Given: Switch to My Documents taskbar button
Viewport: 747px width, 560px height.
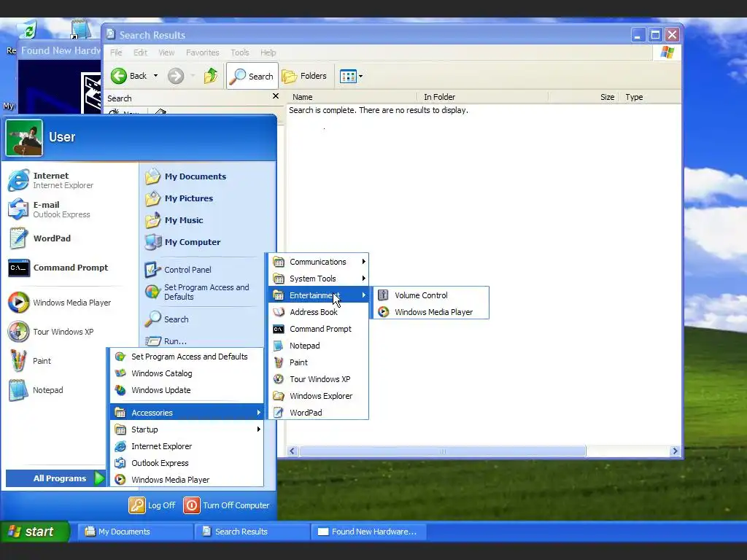Looking at the screenshot, I should 135,532.
